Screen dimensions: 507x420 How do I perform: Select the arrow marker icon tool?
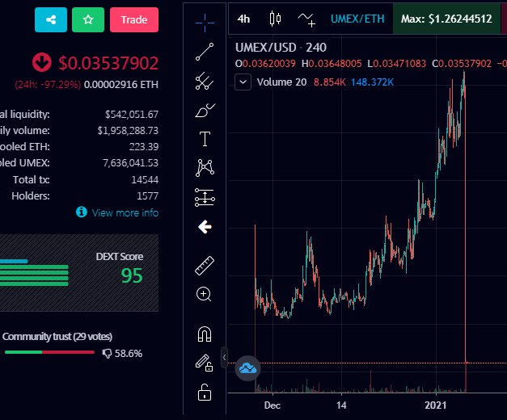[205, 227]
